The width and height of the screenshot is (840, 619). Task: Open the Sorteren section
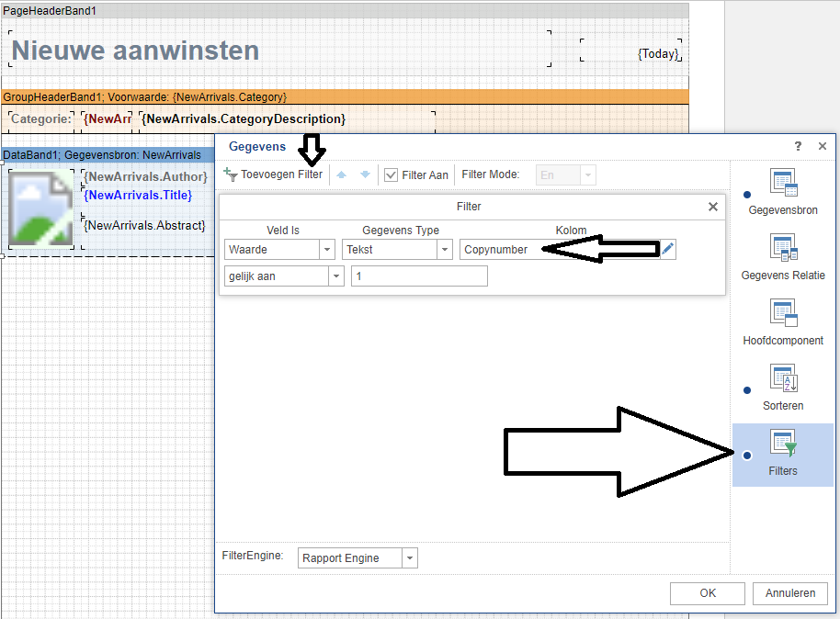(783, 388)
